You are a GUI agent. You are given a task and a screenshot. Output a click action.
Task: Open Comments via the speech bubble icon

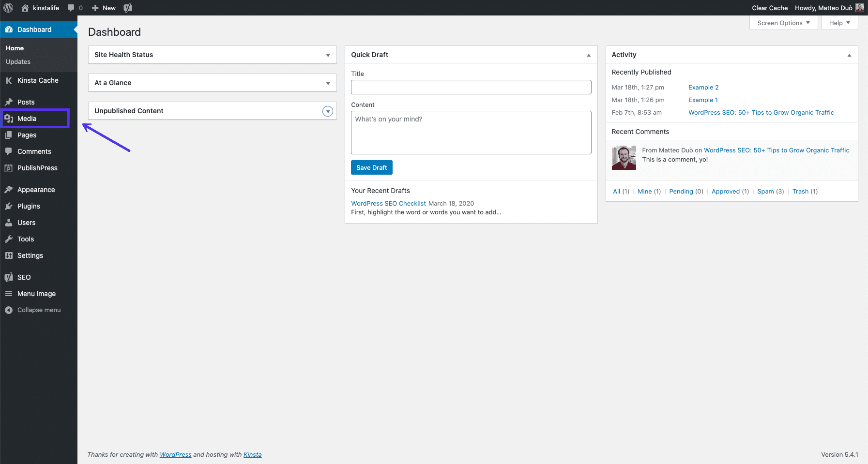tap(10, 151)
